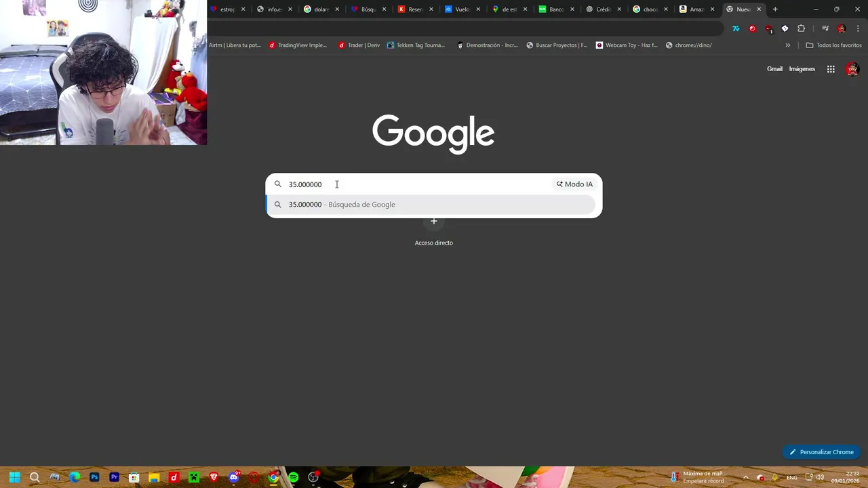The image size is (868, 488).
Task: Open the Google apps grid icon
Action: 831,69
